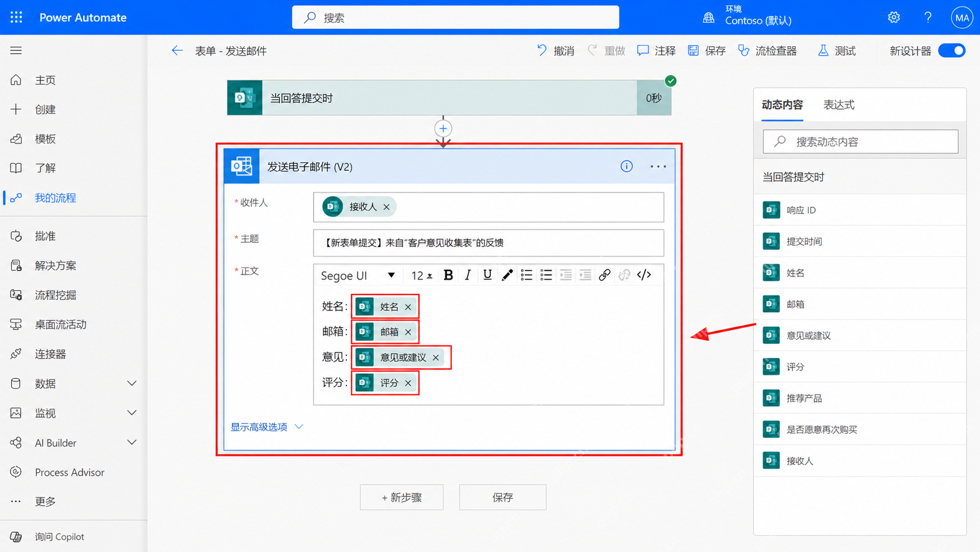Click the remove link icon
The image size is (980, 552).
[624, 275]
